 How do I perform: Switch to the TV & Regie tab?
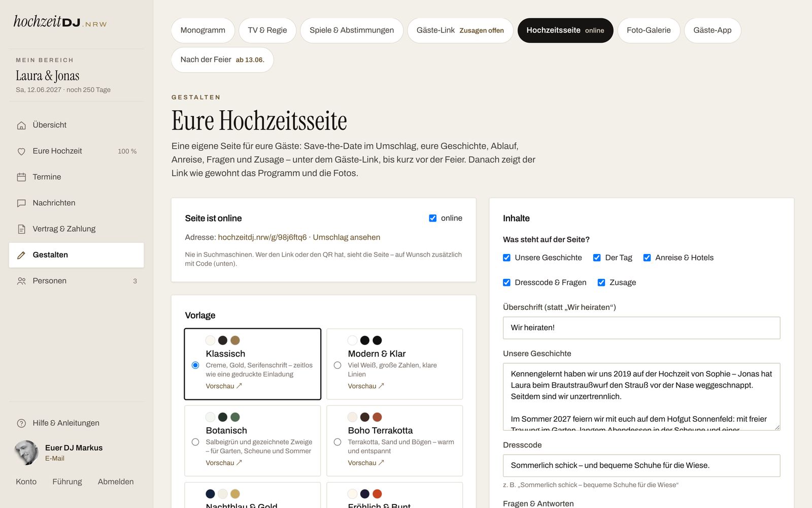[267, 30]
